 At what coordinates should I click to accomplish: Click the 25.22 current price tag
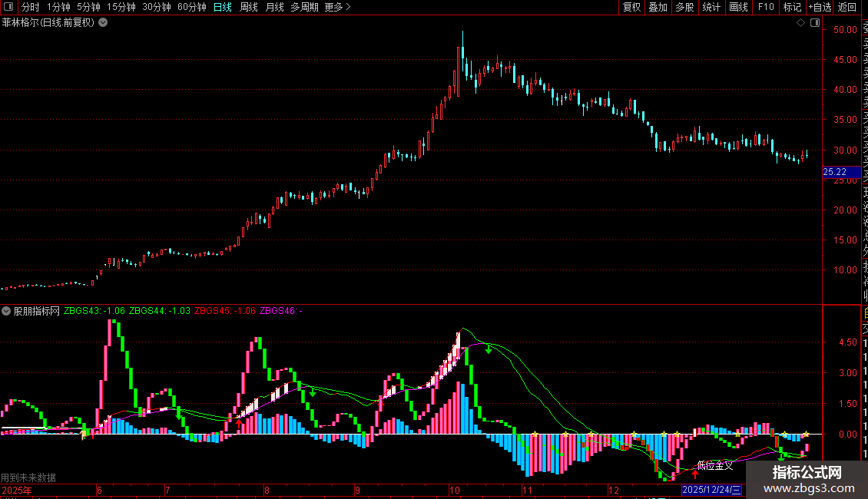(841, 172)
